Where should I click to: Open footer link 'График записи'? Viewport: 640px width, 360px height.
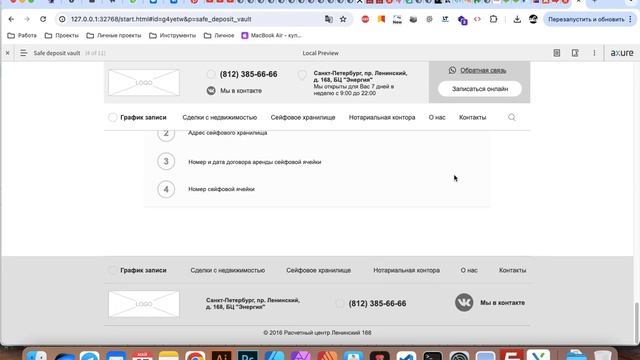coord(143,270)
